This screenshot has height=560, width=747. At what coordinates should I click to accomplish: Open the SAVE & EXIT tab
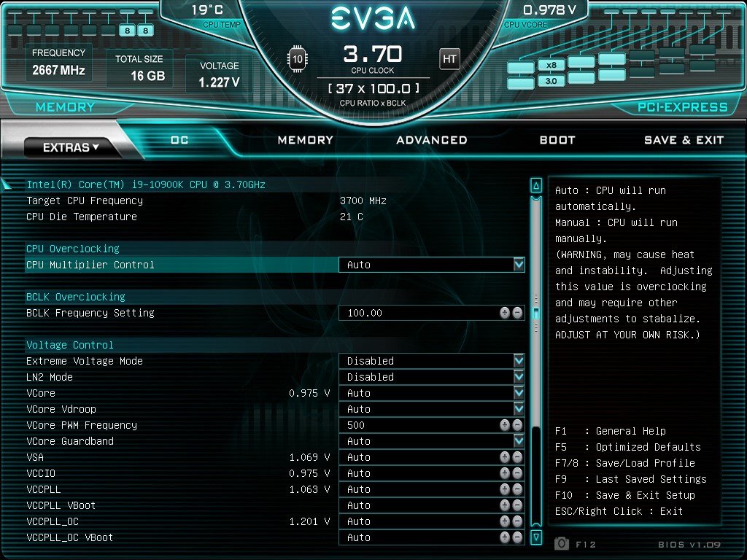684,140
